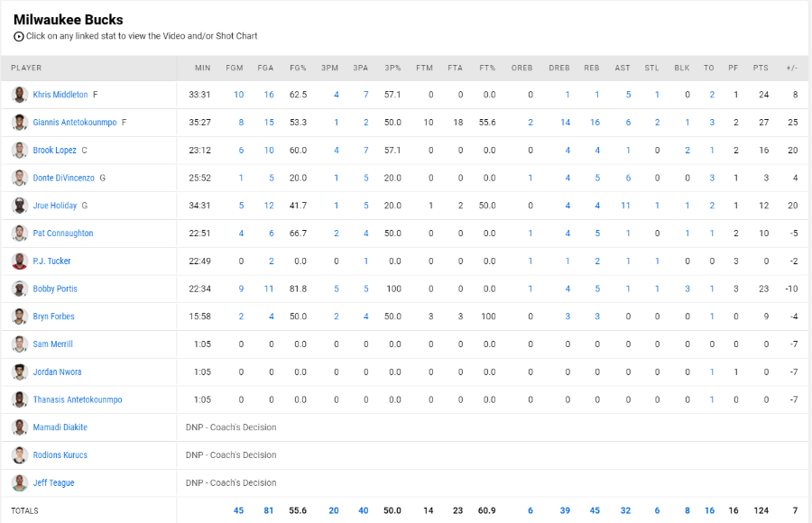View team total 39 defensive rebounds

pos(565,510)
